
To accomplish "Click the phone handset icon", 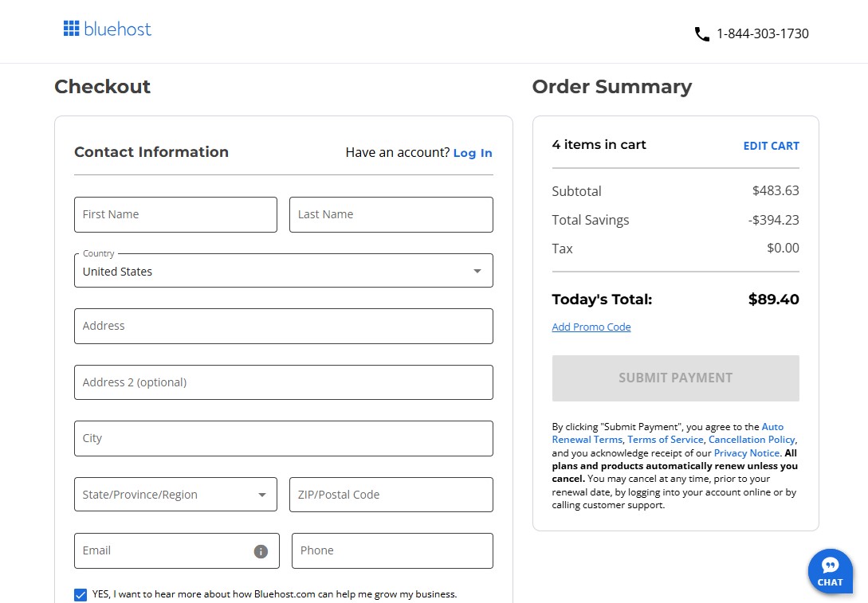I will [x=702, y=34].
